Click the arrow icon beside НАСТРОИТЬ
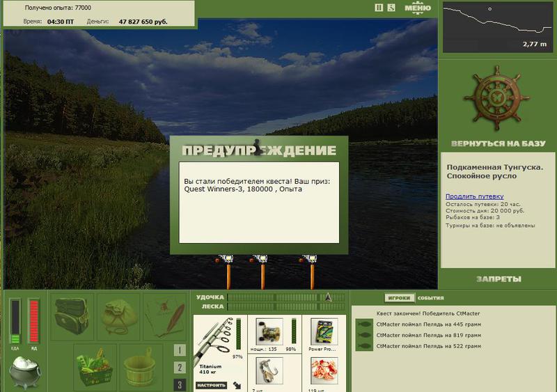The height and width of the screenshot is (392, 557). click(x=237, y=385)
